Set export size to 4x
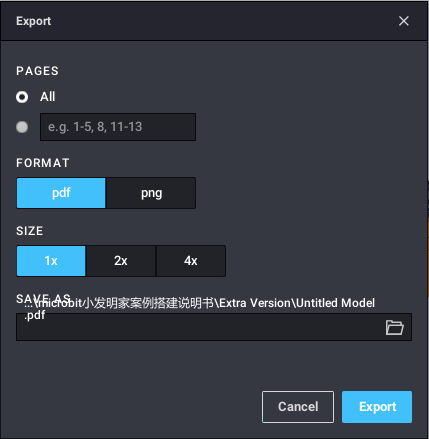Screen dimensions: 429x439 click(x=191, y=261)
